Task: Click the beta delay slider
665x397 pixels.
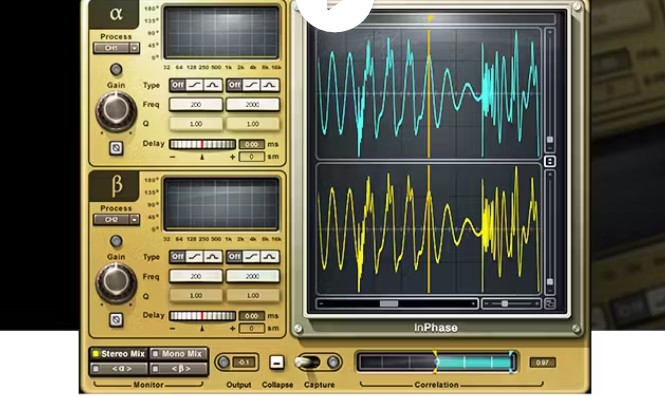Action: coord(202,316)
